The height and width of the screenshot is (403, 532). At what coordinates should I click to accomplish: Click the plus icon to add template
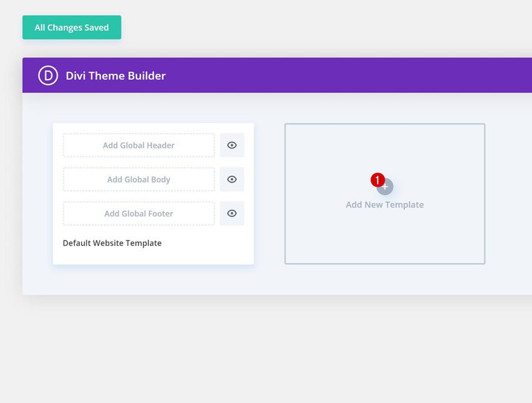coord(384,187)
